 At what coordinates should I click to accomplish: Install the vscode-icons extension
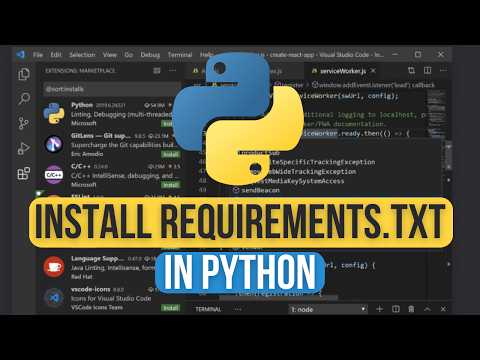point(171,308)
